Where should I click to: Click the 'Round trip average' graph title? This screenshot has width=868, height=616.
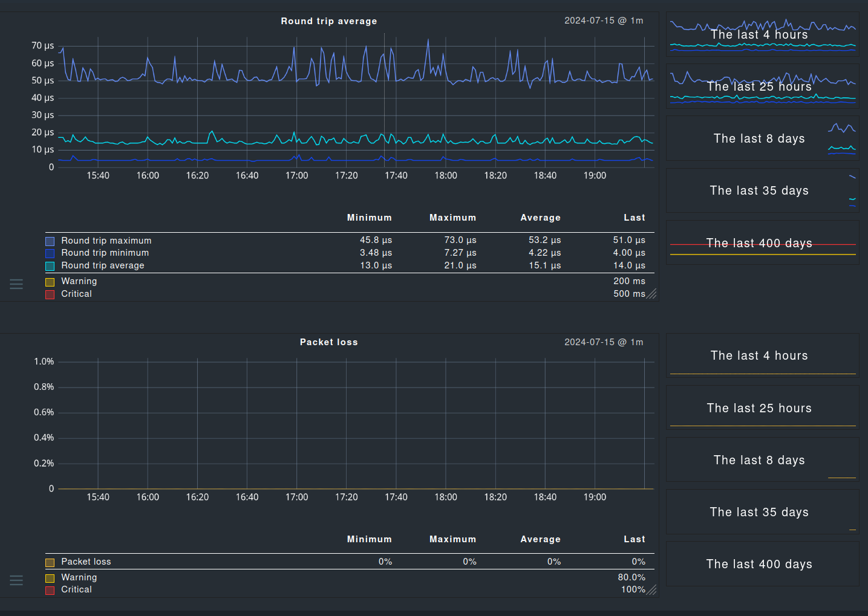click(x=328, y=21)
